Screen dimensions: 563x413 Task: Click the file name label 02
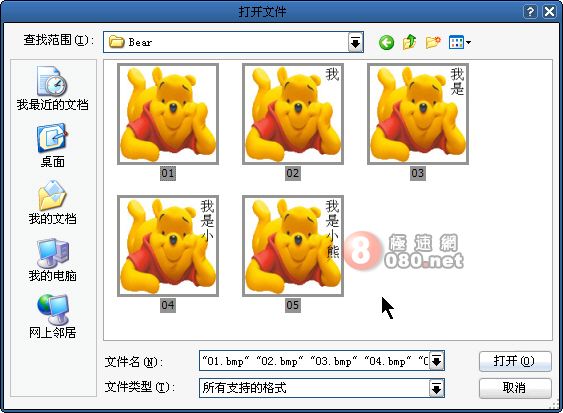pos(293,173)
